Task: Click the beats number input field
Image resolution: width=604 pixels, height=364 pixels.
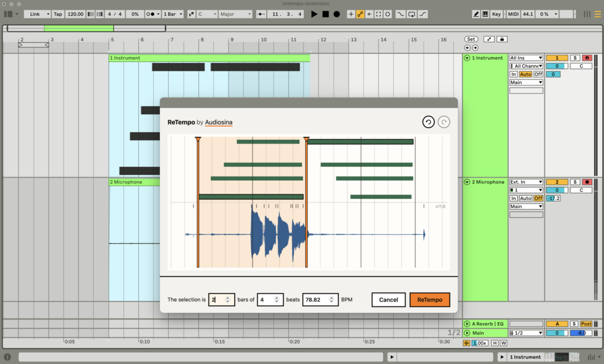Action: (x=270, y=300)
